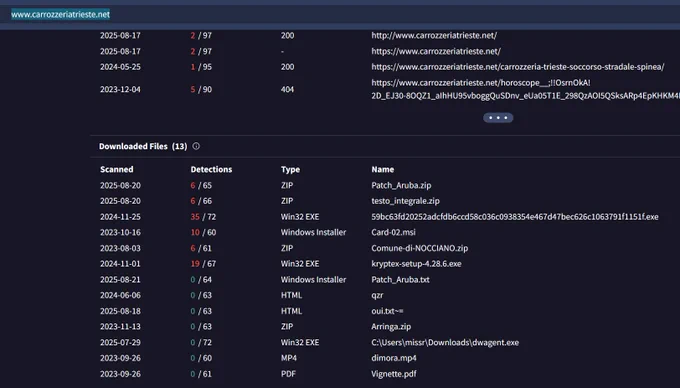Click the Detections column header
The image size is (680, 388).
pyautogui.click(x=211, y=170)
